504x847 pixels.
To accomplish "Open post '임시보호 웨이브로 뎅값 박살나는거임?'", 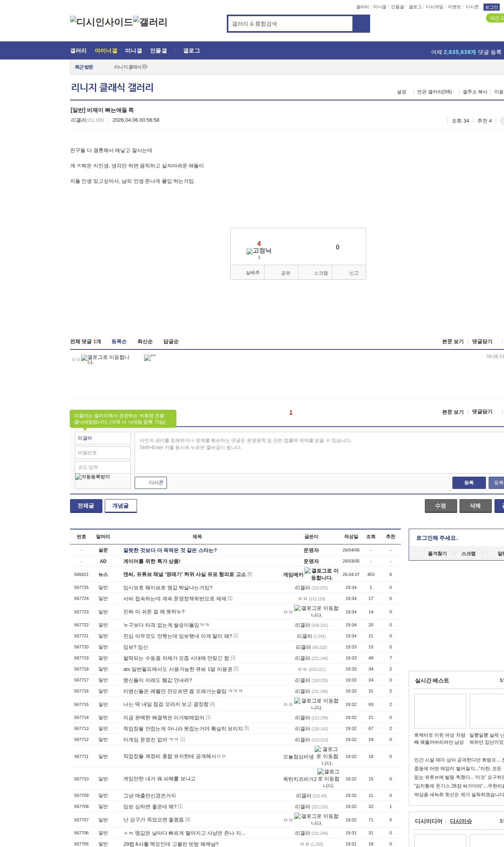I will (168, 587).
